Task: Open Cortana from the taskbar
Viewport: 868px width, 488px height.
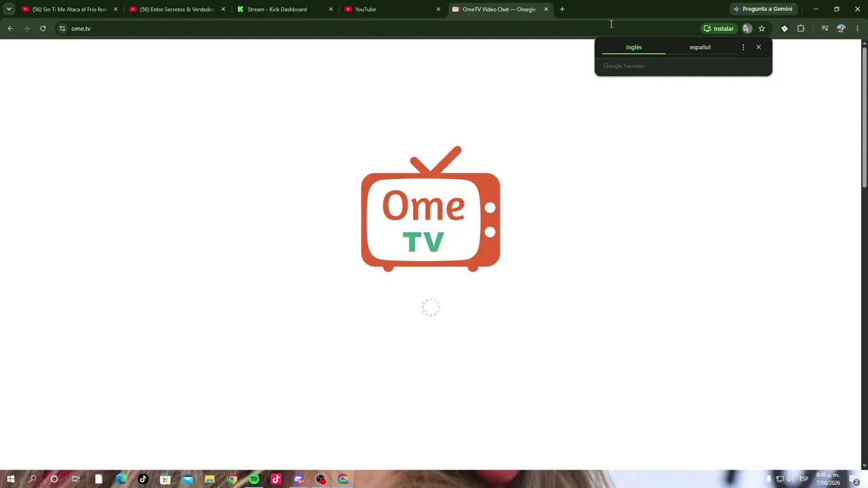Action: tap(54, 479)
